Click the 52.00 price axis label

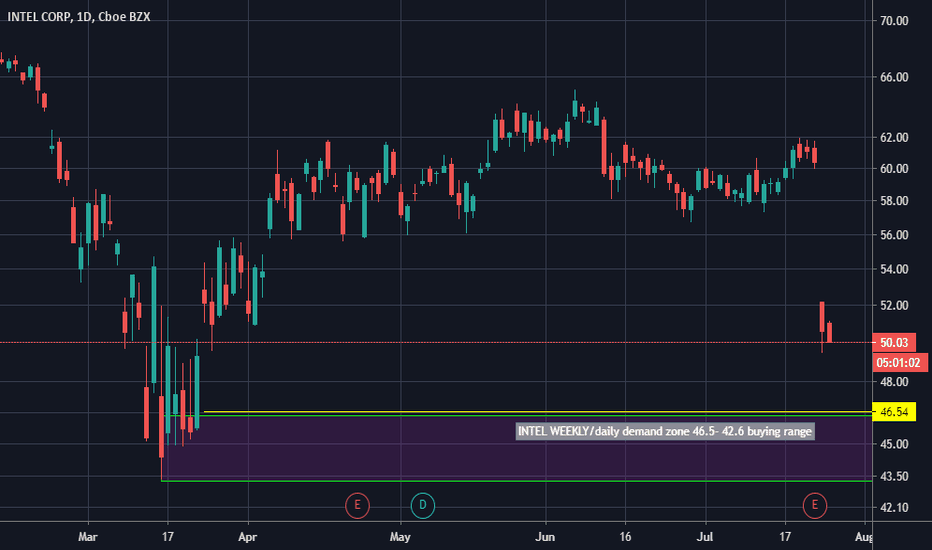coord(894,305)
